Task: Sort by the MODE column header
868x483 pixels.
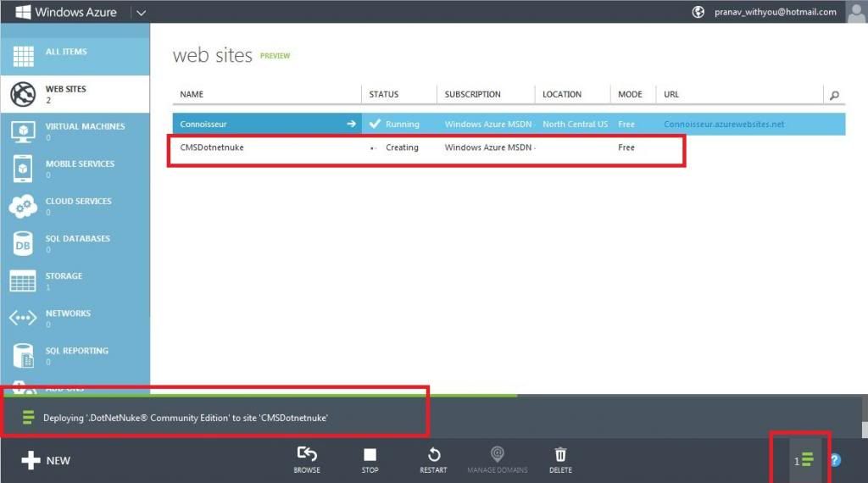Action: coord(630,95)
